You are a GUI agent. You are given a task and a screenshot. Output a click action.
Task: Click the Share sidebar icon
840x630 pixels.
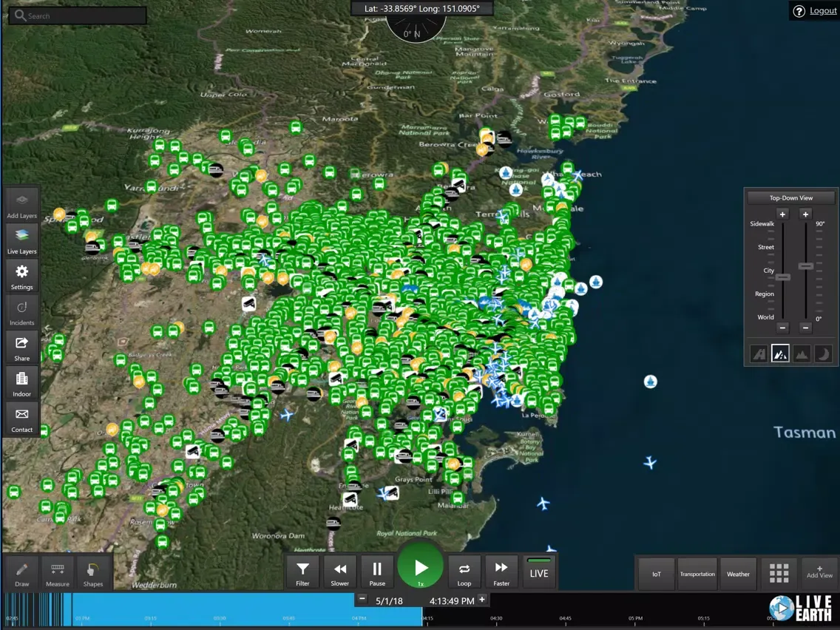pos(21,348)
